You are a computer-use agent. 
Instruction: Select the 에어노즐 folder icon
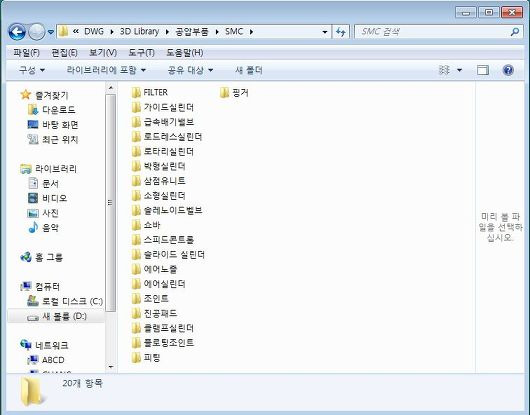point(136,269)
